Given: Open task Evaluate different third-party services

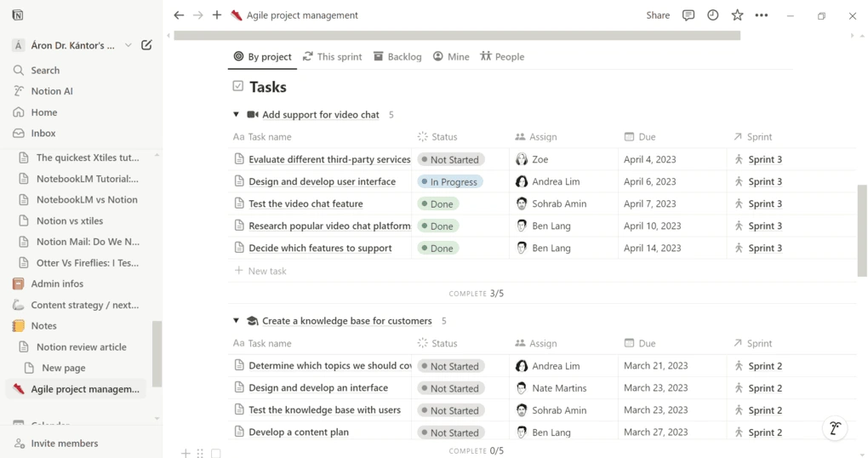Looking at the screenshot, I should 329,159.
